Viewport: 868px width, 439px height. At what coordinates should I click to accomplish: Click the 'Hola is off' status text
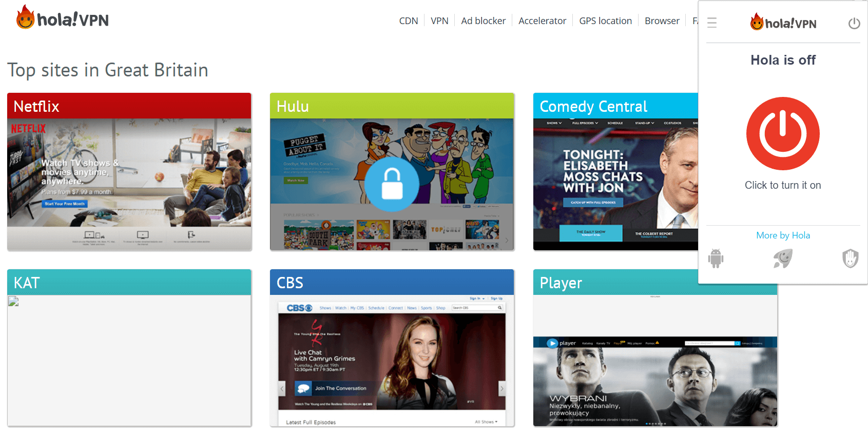[783, 60]
